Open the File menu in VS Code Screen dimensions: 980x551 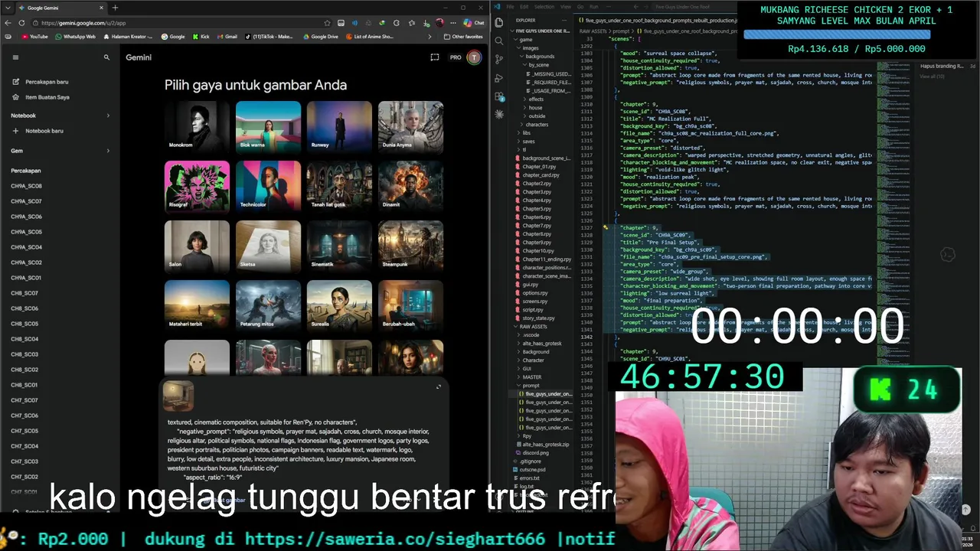coord(510,7)
